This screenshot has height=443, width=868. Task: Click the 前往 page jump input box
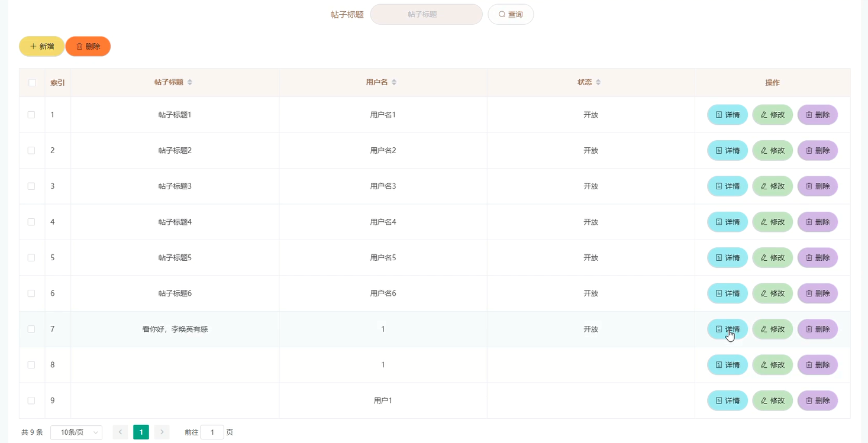[212, 432]
